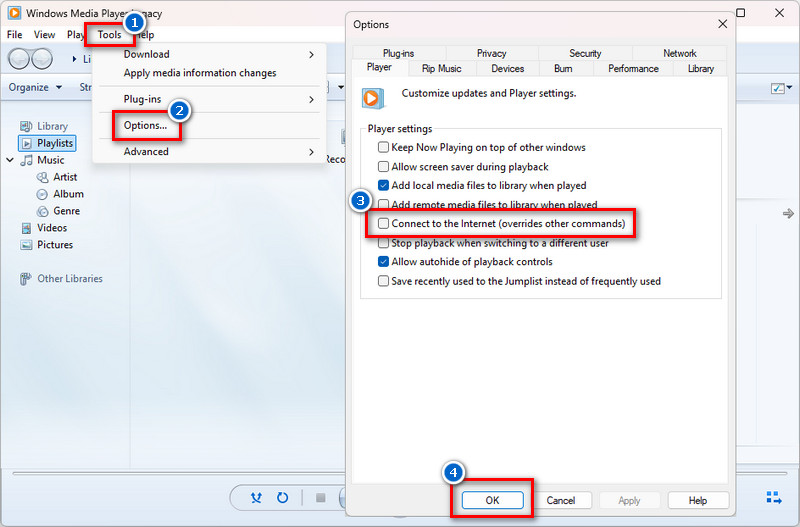Viewport: 800px width, 527px height.
Task: Open the Tools menu
Action: click(110, 35)
